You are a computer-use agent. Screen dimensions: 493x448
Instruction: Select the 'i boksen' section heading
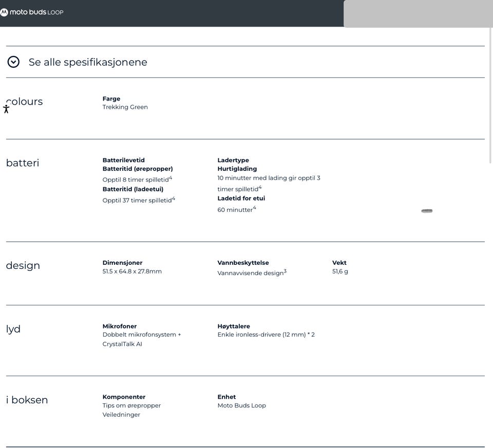tap(27, 400)
